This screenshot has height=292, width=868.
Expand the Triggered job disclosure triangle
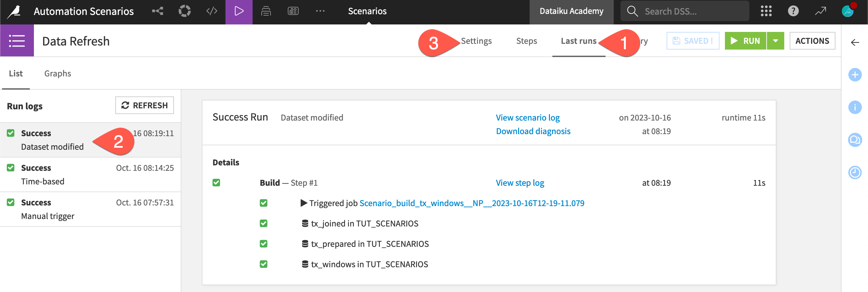coord(304,203)
